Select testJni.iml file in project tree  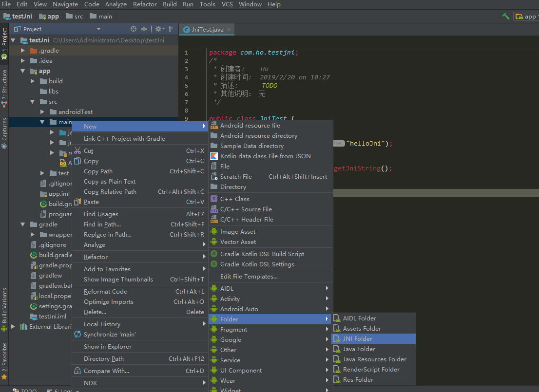coord(48,317)
